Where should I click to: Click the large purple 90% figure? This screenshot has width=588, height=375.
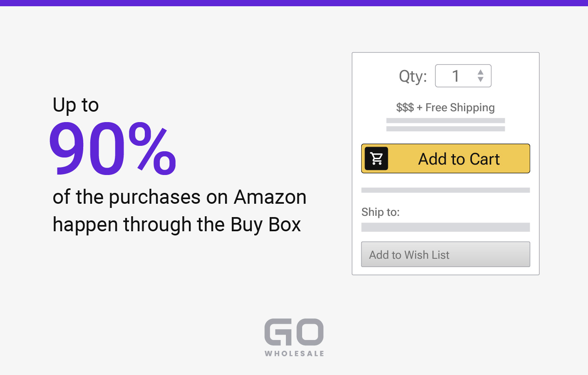(x=113, y=148)
